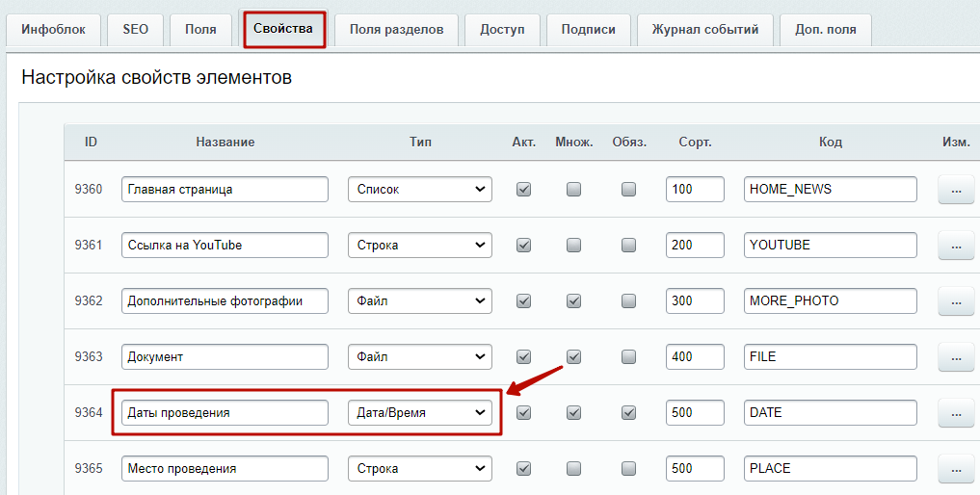980x495 pixels.
Task: Open the Журнал событий tab
Action: pos(703,30)
